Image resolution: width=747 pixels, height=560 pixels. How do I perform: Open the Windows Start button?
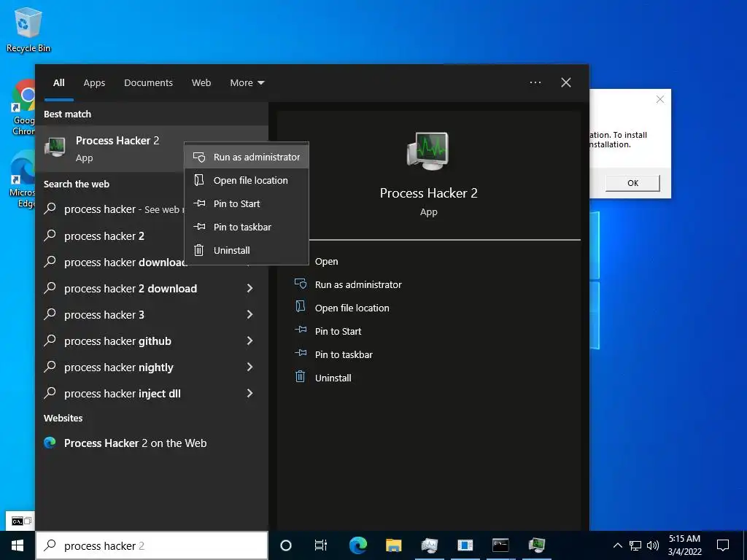(x=18, y=545)
